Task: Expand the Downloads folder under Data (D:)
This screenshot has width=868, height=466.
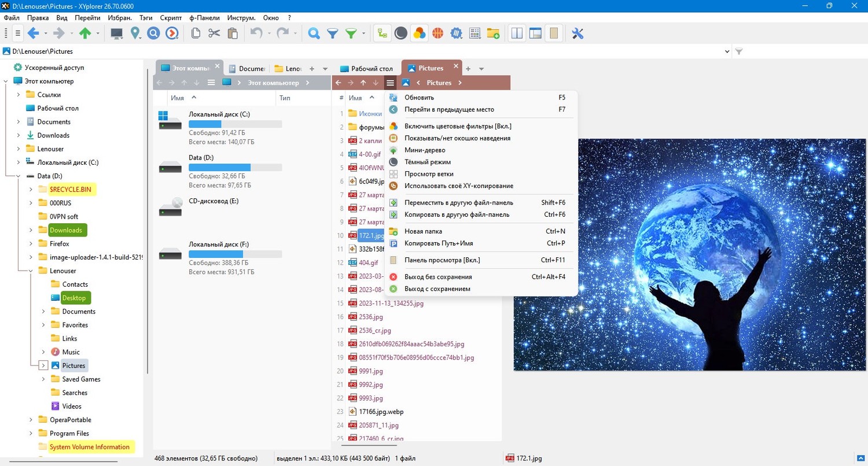Action: click(x=31, y=230)
